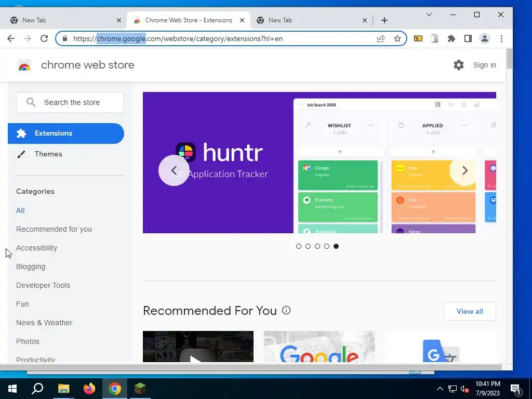Viewport: 532px width, 399px height.
Task: Open the Extensions puzzle-piece menu
Action: (x=451, y=38)
